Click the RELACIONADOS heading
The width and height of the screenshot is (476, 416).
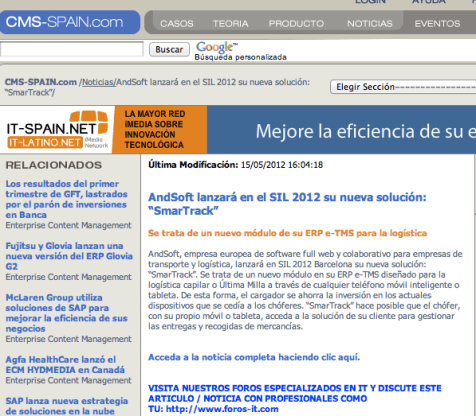click(x=54, y=165)
